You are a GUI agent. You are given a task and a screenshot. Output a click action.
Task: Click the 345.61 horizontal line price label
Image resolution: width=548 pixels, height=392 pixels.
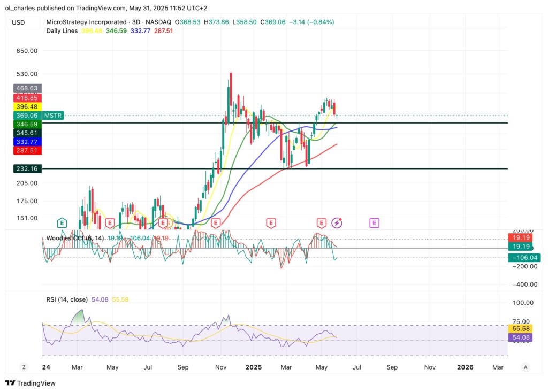pyautogui.click(x=28, y=133)
